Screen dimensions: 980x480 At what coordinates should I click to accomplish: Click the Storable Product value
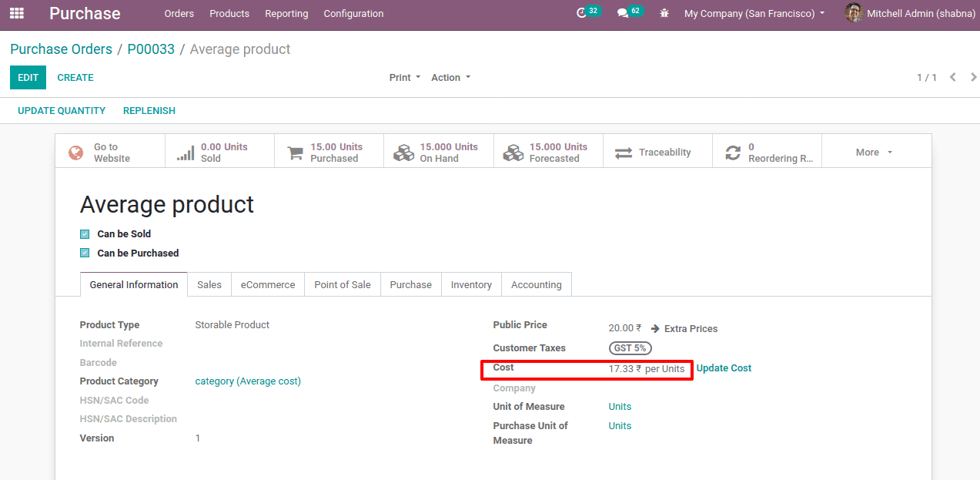(x=232, y=325)
